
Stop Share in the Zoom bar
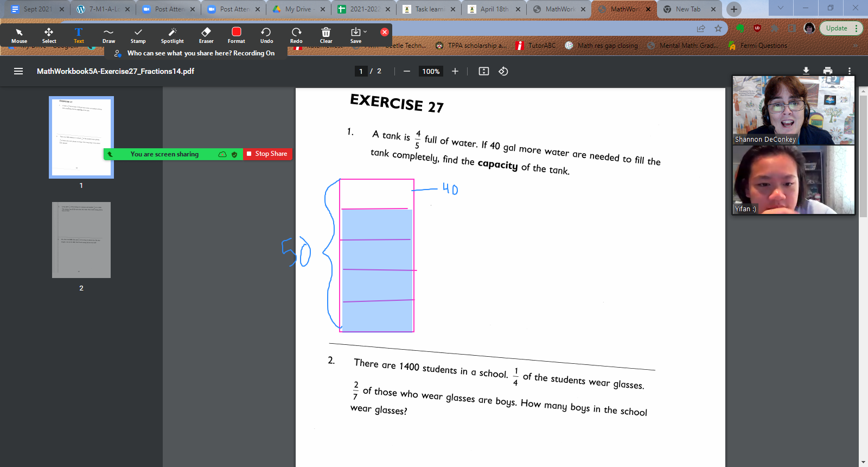click(267, 154)
